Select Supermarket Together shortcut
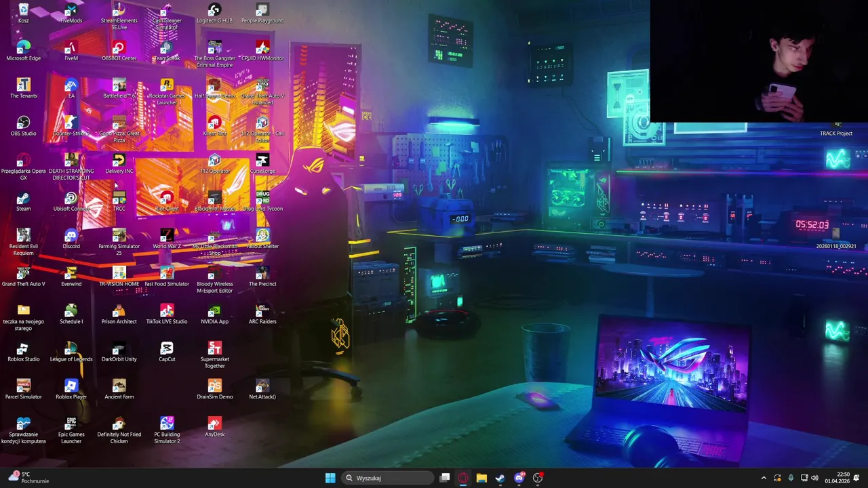 [x=215, y=355]
